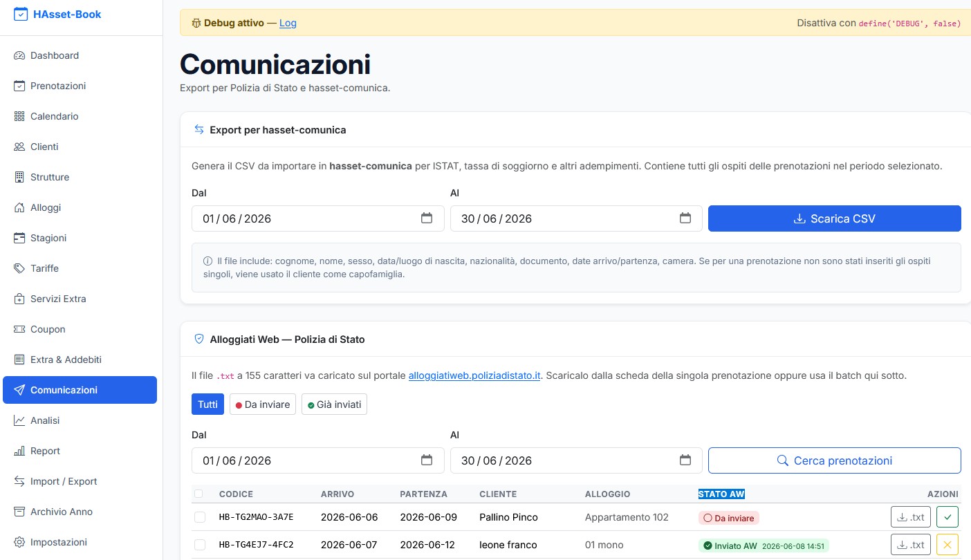Open Strutture in sidebar

click(x=80, y=177)
